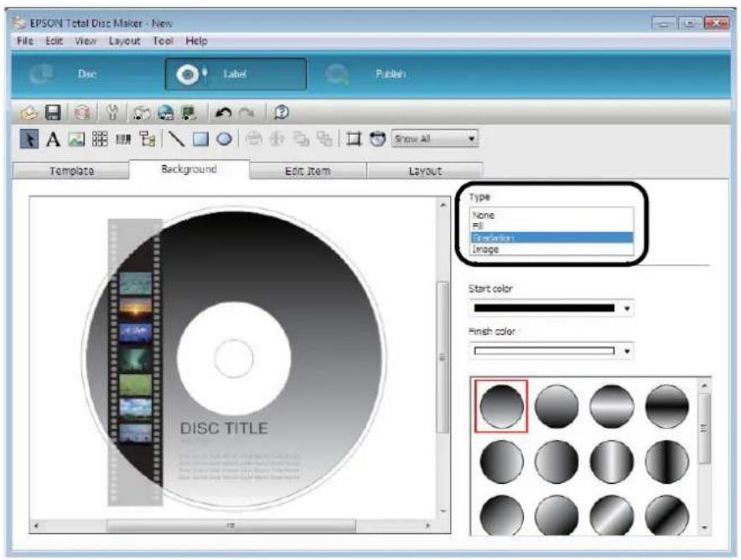The width and height of the screenshot is (741, 560).
Task: Open the File menu
Action: point(25,41)
